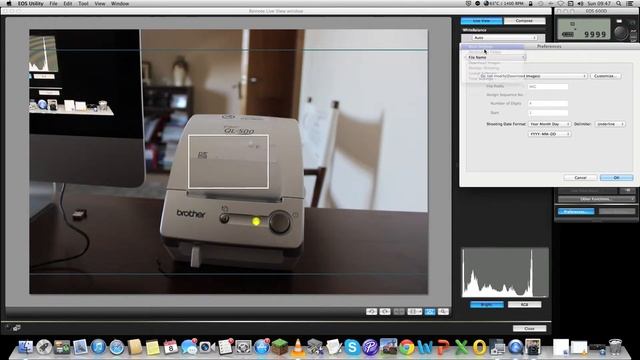Open the Apple menu
This screenshot has width=640, height=360.
click(9, 3)
